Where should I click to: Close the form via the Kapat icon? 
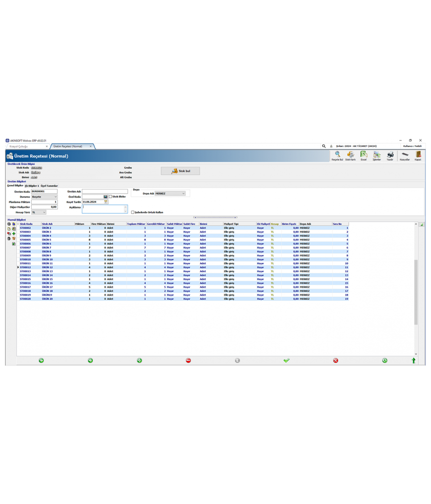[419, 155]
